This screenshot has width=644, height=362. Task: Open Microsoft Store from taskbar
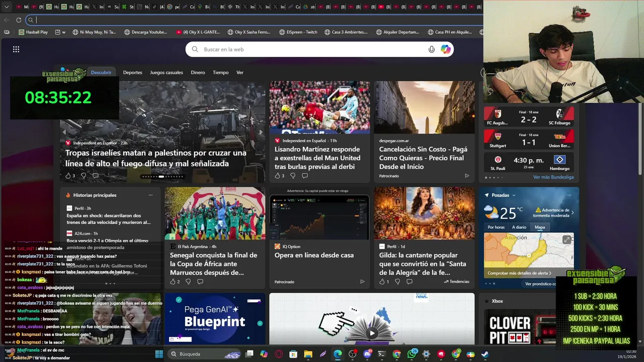[x=293, y=354]
